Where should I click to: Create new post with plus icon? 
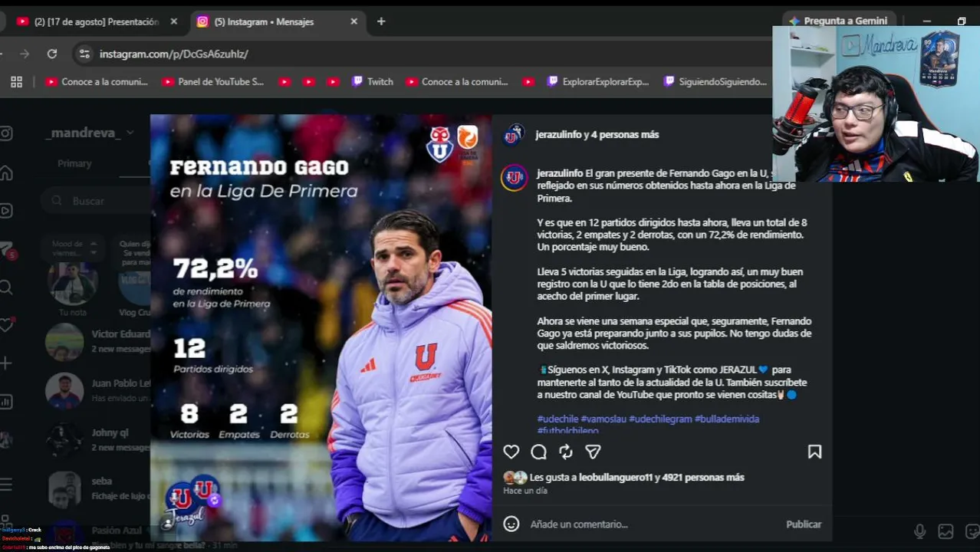[x=6, y=363]
